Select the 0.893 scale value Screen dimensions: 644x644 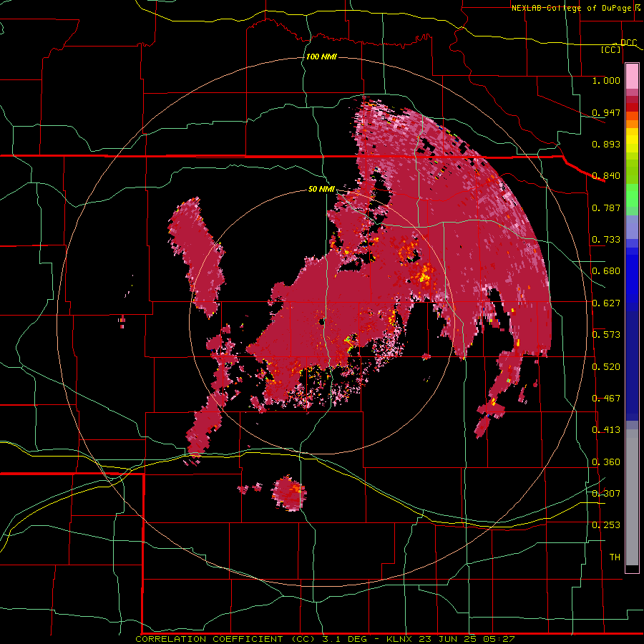coord(606,144)
